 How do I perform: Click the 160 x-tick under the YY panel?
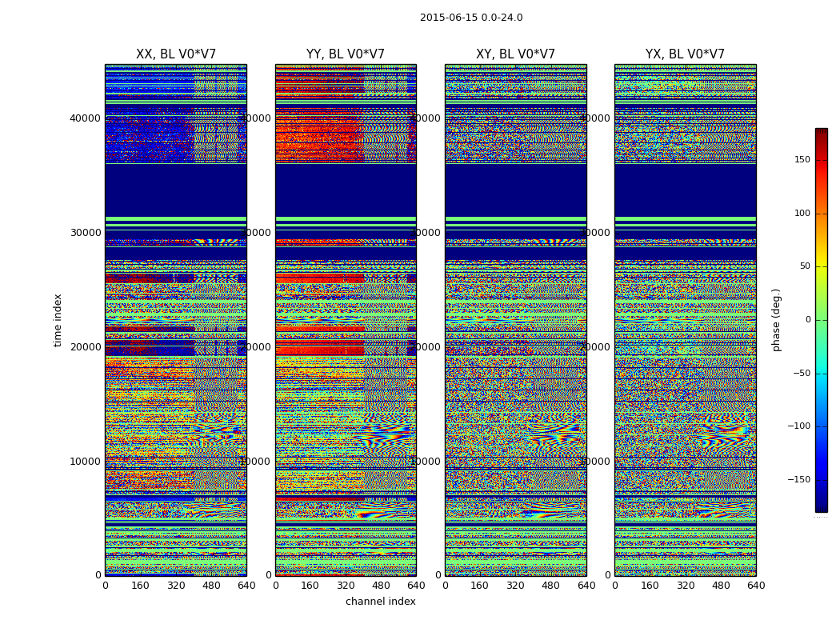click(310, 586)
